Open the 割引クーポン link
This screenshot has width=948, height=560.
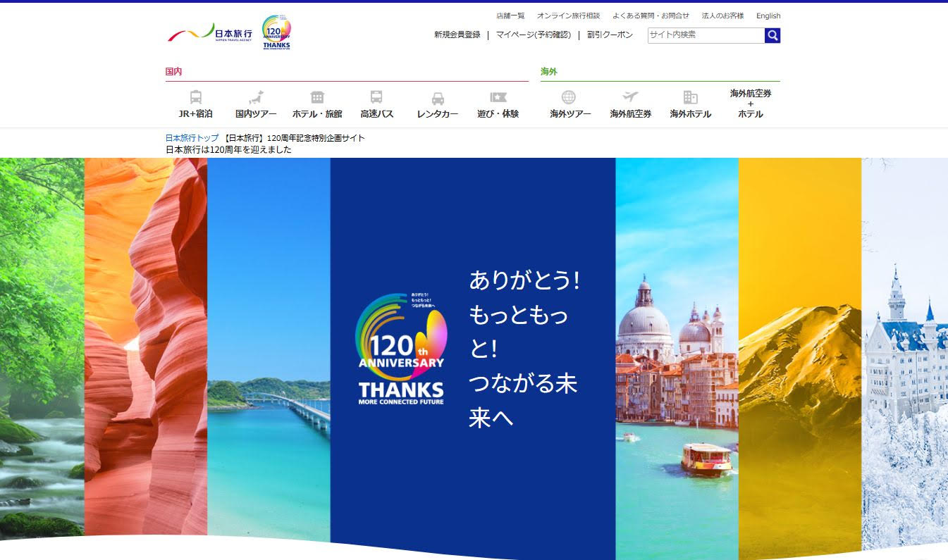(x=610, y=35)
